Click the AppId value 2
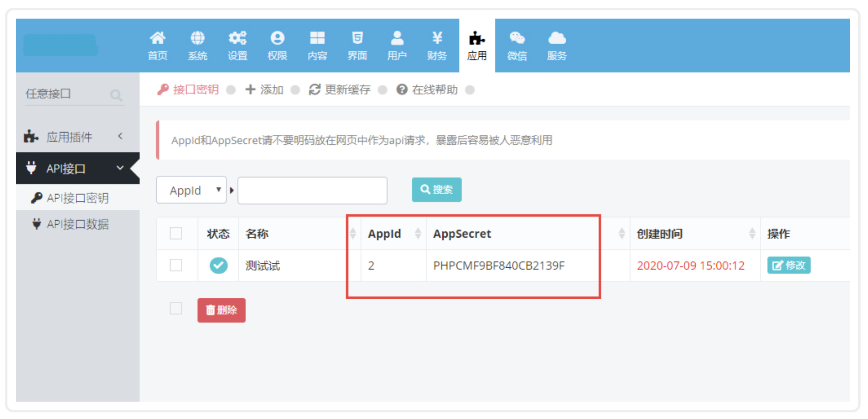 (371, 265)
